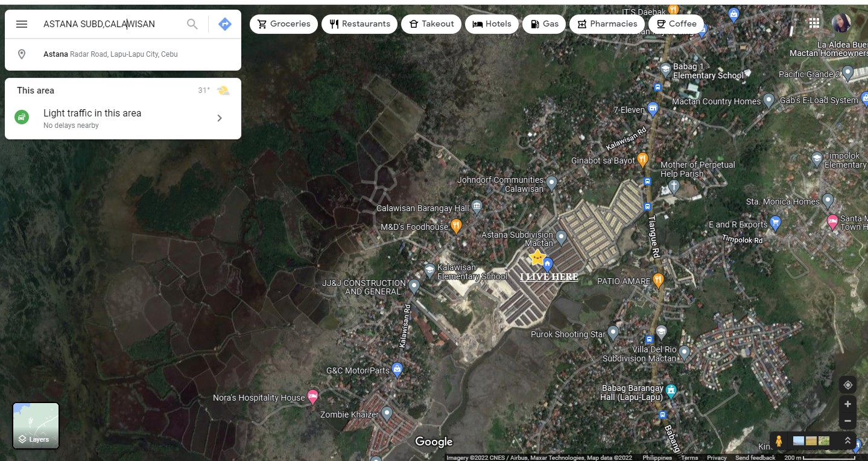Open the hamburger main menu
This screenshot has width=868, height=461.
[x=22, y=24]
